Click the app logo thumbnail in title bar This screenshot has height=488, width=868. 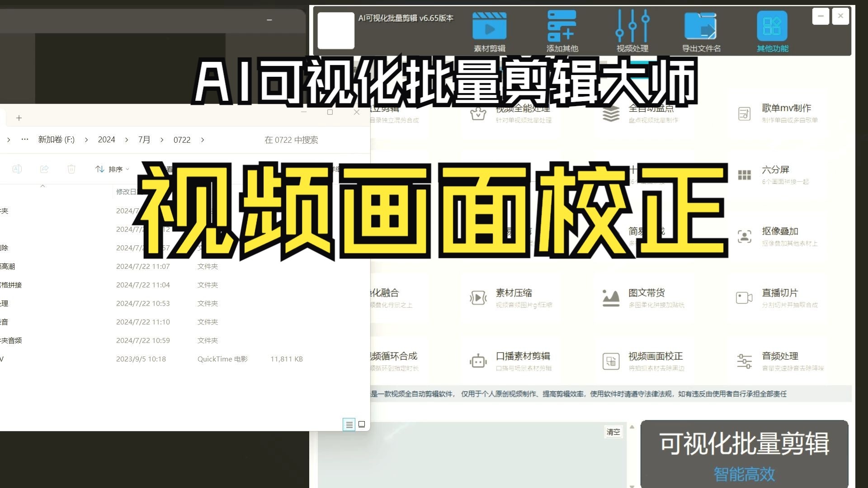coord(336,30)
